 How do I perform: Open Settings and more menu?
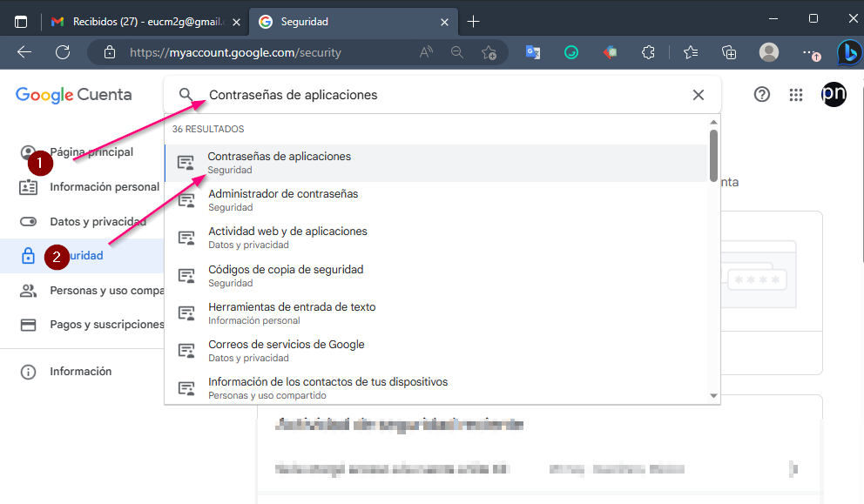[x=811, y=53]
